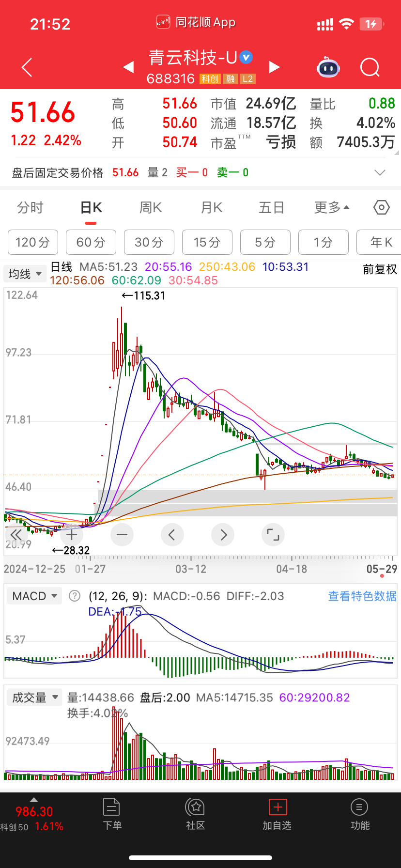
Task: Open chart settings hexagon icon
Action: click(x=382, y=208)
